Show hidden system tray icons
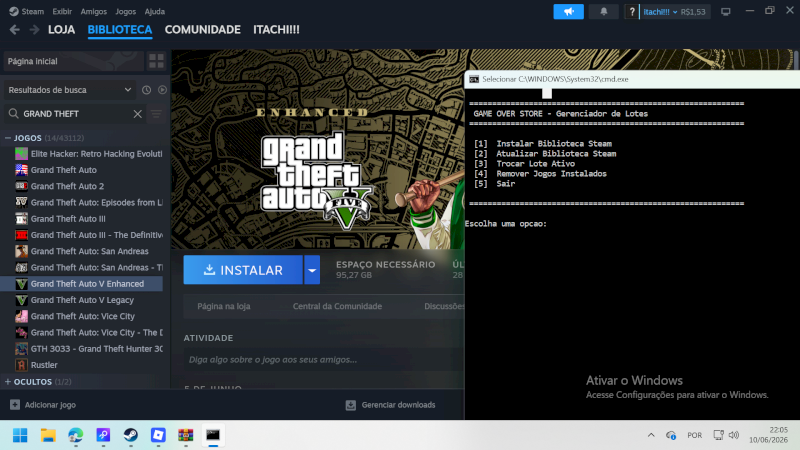 click(x=651, y=435)
